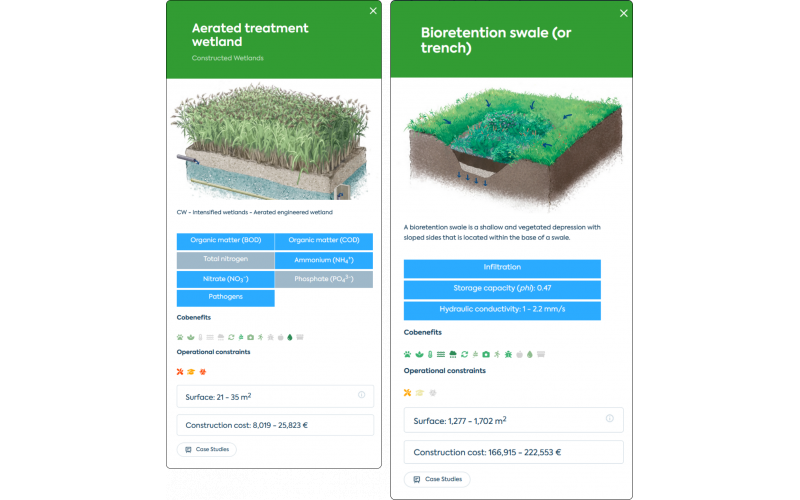Click the bioretention swale illustration
Image resolution: width=800 pixels, height=500 pixels.
[513, 149]
